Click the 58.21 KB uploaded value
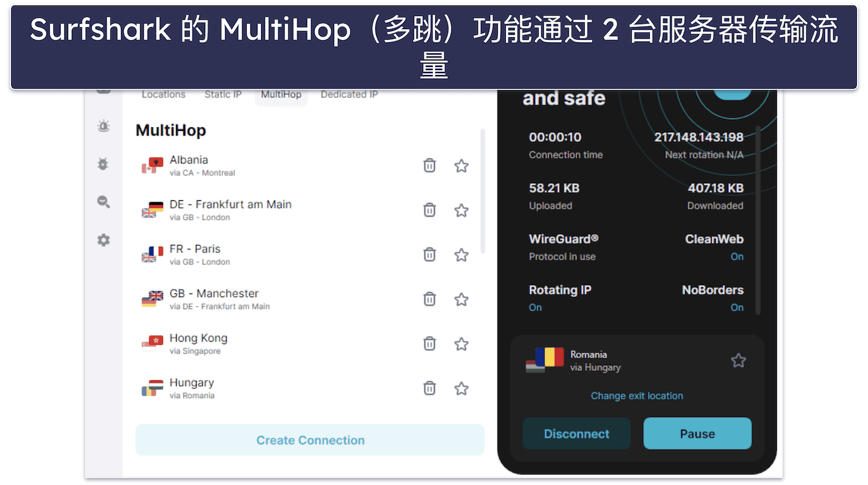868x485 pixels. click(554, 188)
